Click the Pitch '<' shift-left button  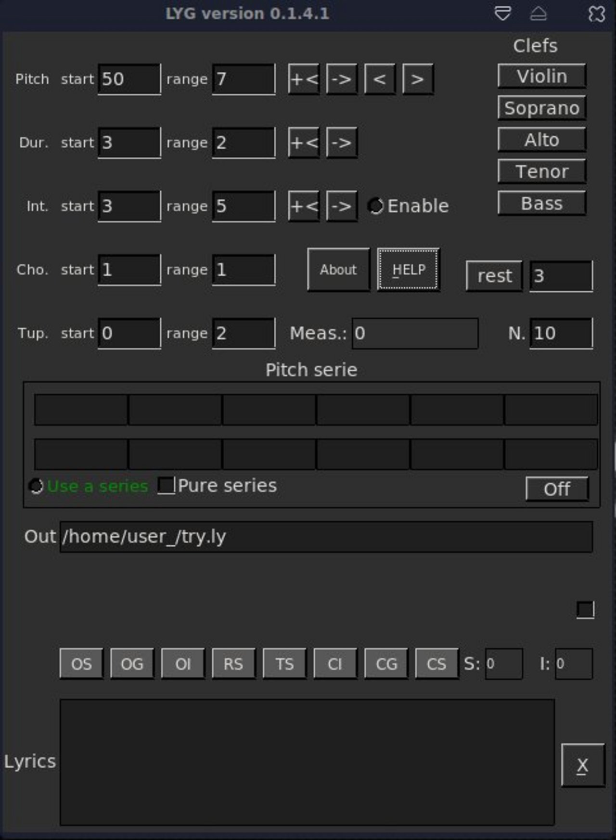tap(380, 79)
